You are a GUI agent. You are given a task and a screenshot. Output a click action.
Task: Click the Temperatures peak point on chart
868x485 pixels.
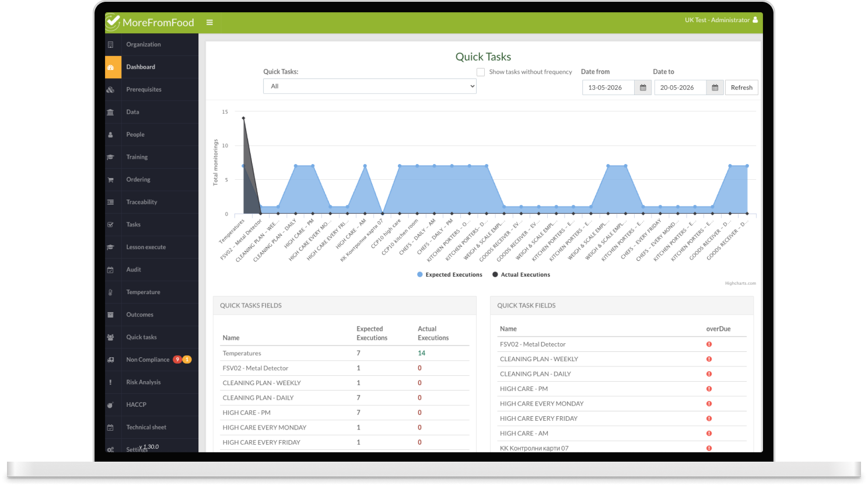click(243, 118)
